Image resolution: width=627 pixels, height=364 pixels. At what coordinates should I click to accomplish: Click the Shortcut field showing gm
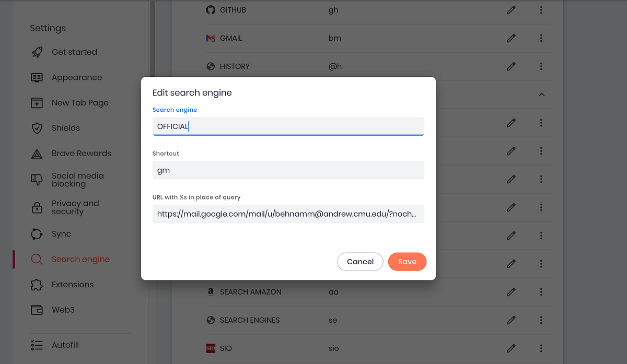click(x=288, y=170)
